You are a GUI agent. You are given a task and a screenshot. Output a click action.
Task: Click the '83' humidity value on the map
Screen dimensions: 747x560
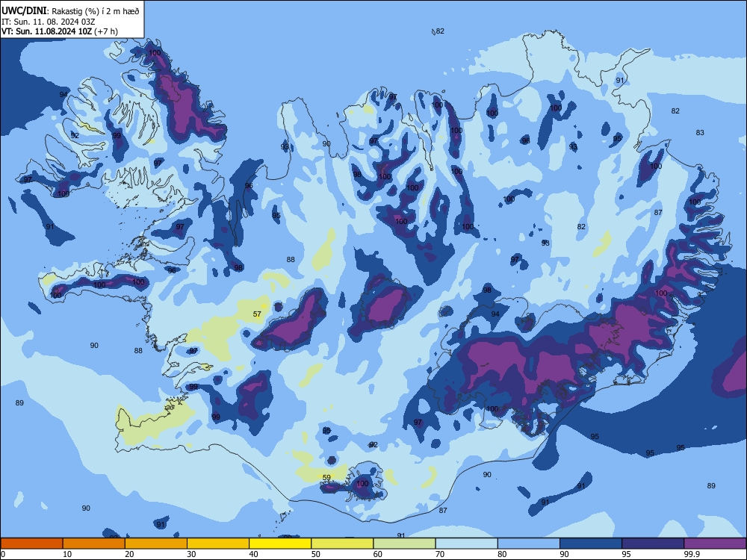pos(700,132)
